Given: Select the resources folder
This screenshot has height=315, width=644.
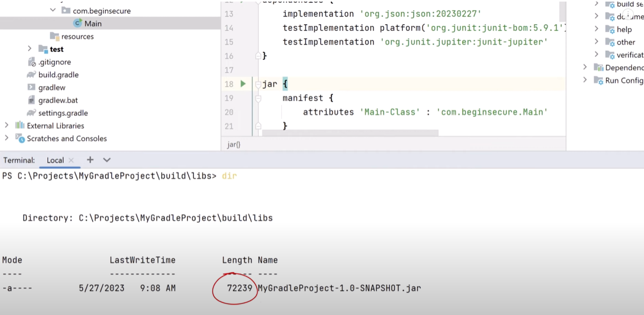Looking at the screenshot, I should [77, 37].
